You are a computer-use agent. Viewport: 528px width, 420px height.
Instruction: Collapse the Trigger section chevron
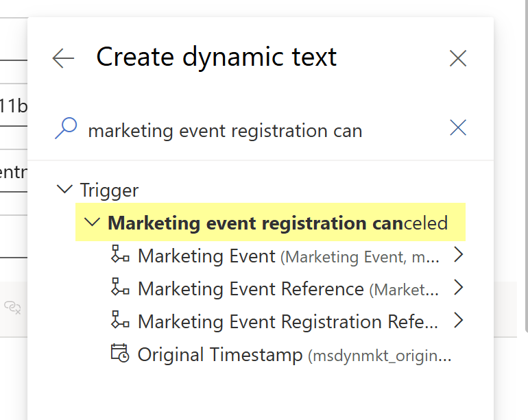(65, 189)
